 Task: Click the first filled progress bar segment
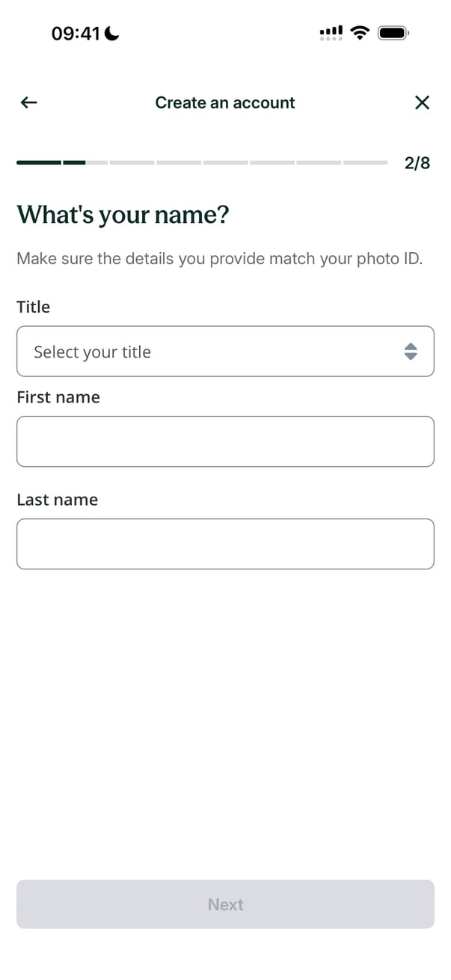pos(39,162)
